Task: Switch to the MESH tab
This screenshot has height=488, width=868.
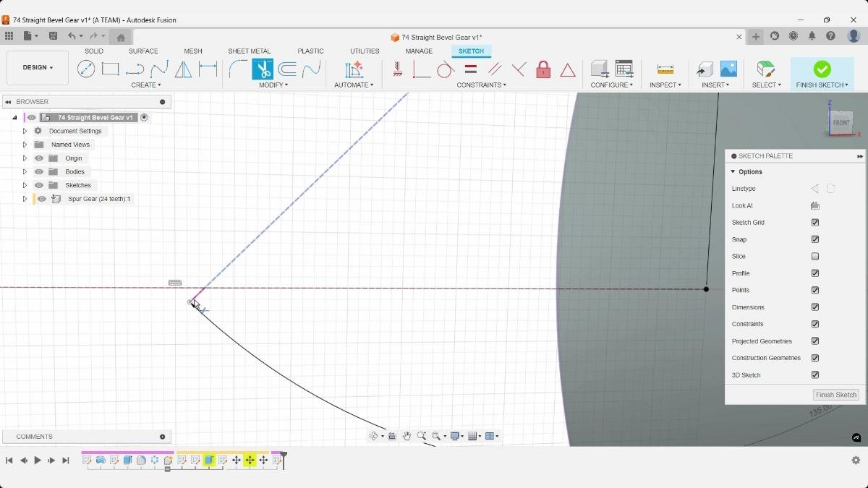Action: pyautogui.click(x=193, y=51)
